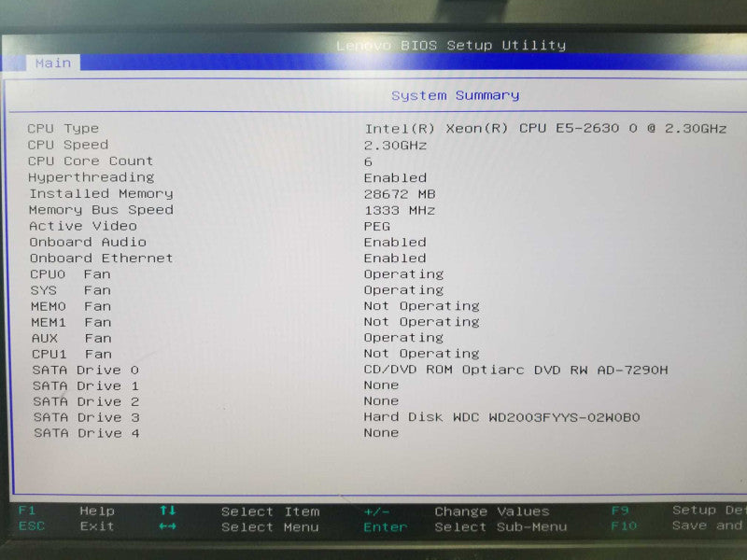This screenshot has width=747, height=560.
Task: Click the Active Video label
Action: pos(83,226)
